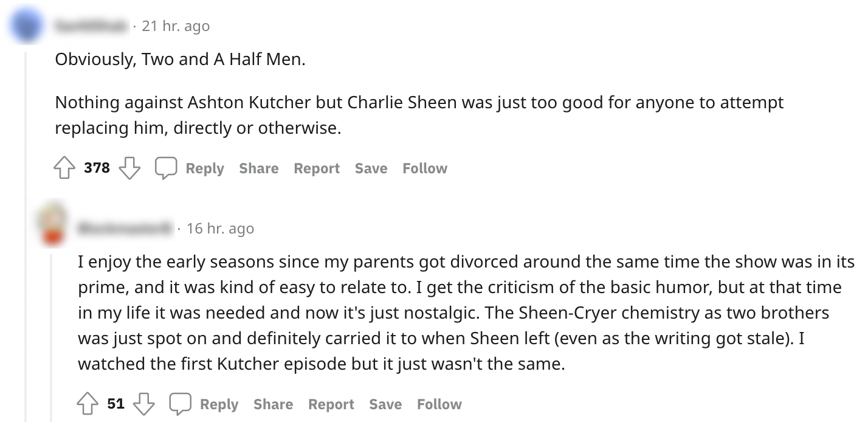This screenshot has height=422, width=868.
Task: Share the 51-point reply
Action: coord(273,404)
